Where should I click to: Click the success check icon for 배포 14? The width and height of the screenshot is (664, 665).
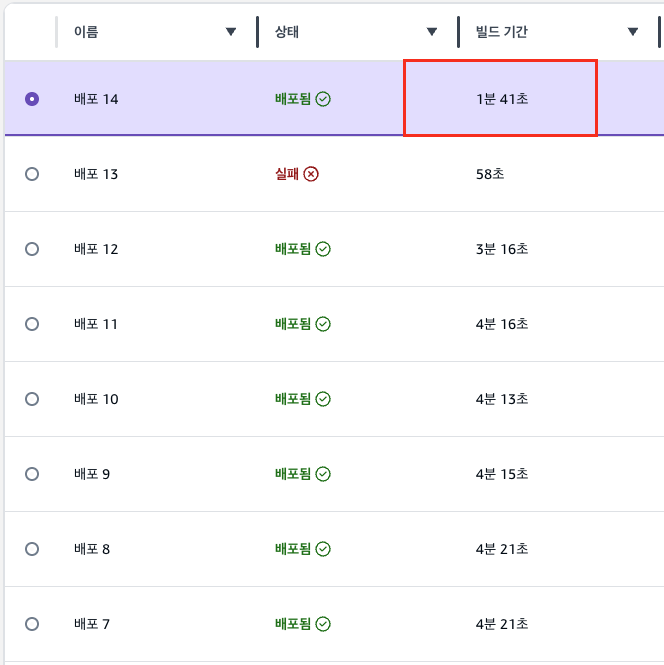click(323, 99)
